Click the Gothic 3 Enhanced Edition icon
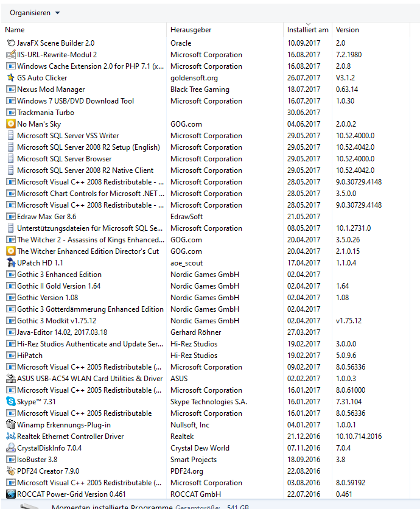 click(x=11, y=275)
